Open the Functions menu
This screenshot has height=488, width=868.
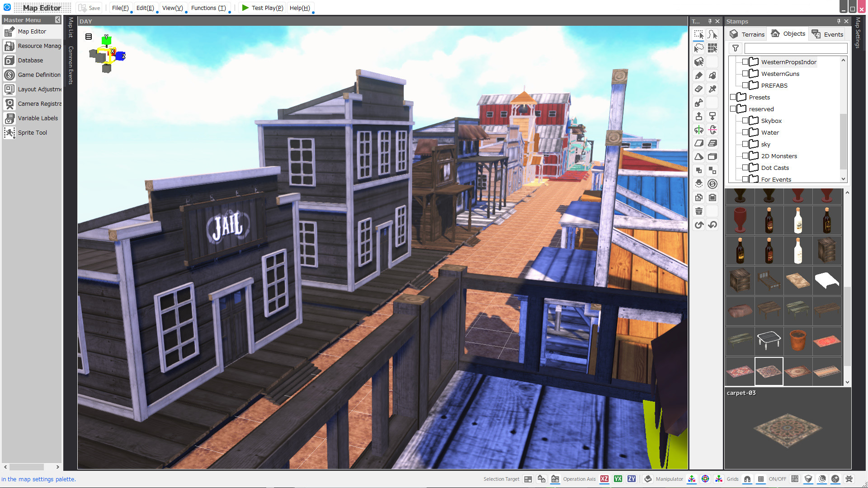[209, 8]
